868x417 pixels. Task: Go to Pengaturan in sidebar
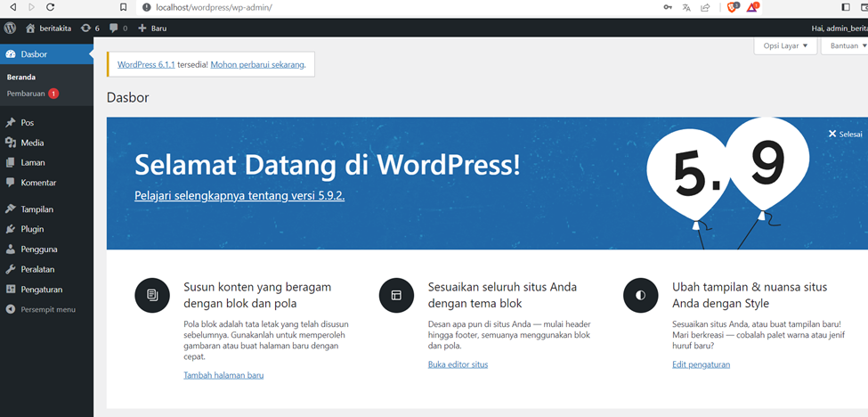click(x=41, y=290)
